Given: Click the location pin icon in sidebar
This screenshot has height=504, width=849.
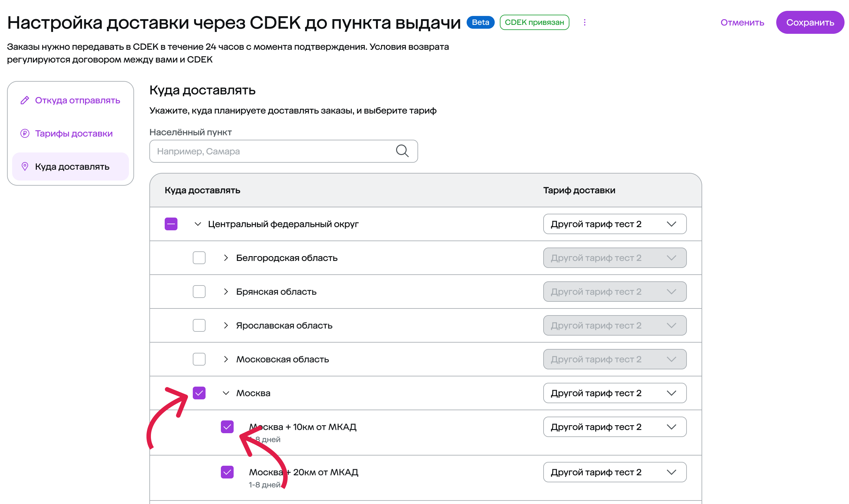Looking at the screenshot, I should point(25,167).
